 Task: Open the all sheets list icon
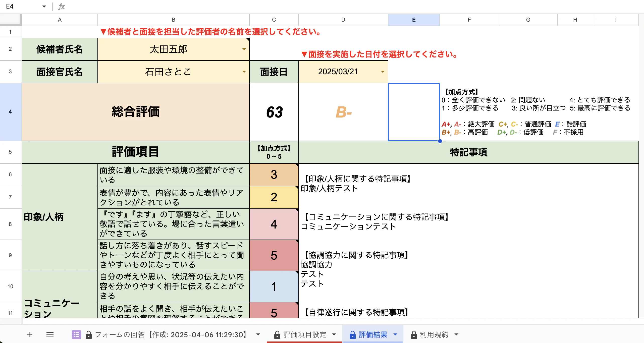coord(50,334)
